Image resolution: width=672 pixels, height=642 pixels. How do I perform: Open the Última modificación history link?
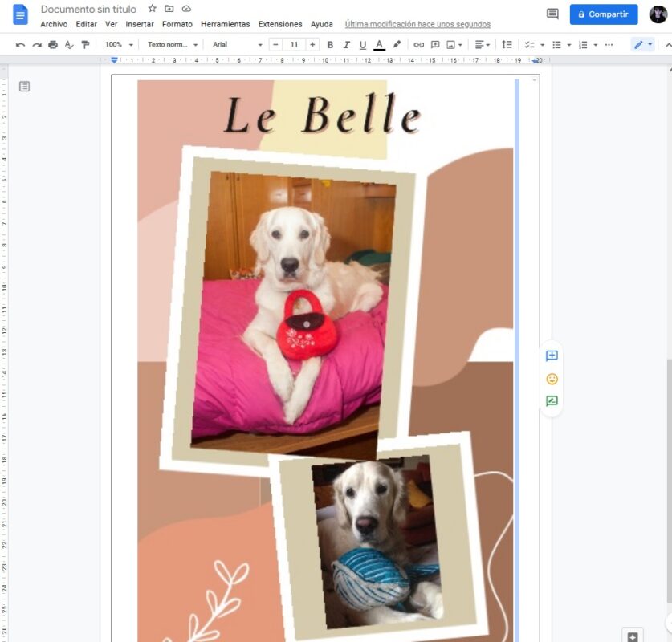click(417, 25)
